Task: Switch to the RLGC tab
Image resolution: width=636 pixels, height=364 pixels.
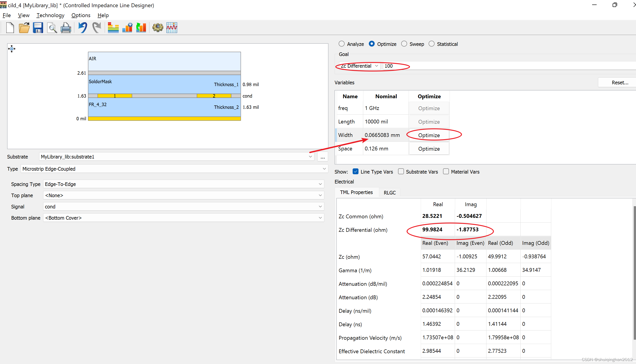Action: click(390, 192)
